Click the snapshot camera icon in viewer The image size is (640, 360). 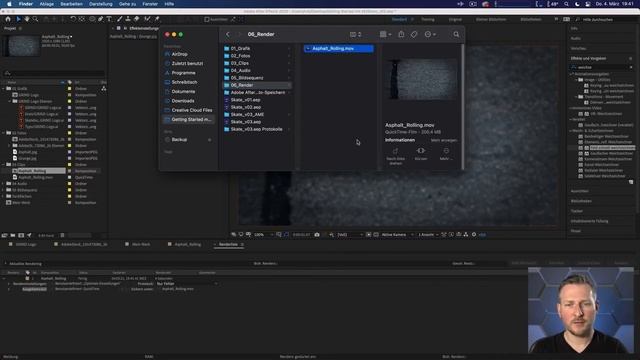(x=317, y=235)
